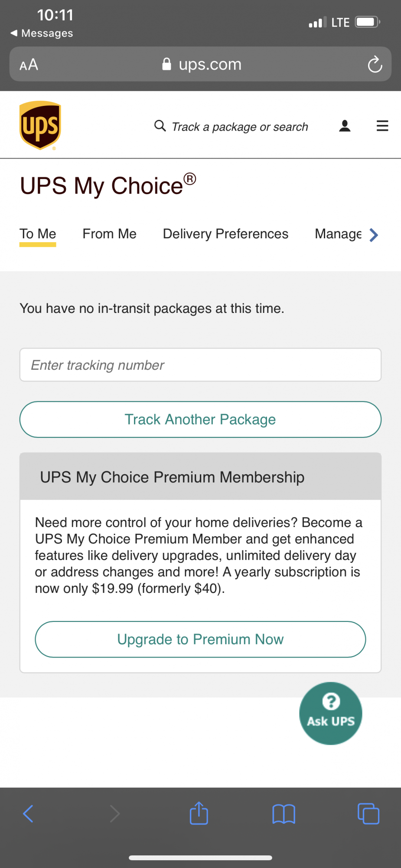The height and width of the screenshot is (868, 401).
Task: Click the UPS shield logo
Action: coord(40,125)
